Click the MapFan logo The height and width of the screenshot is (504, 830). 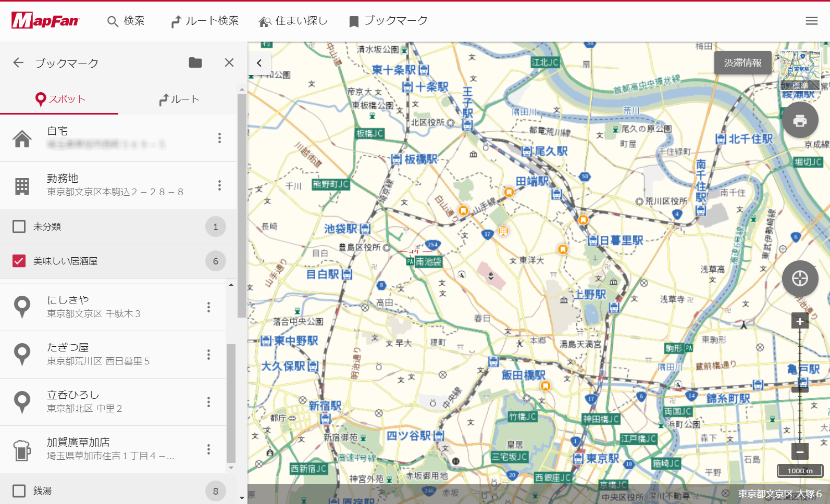pos(45,21)
